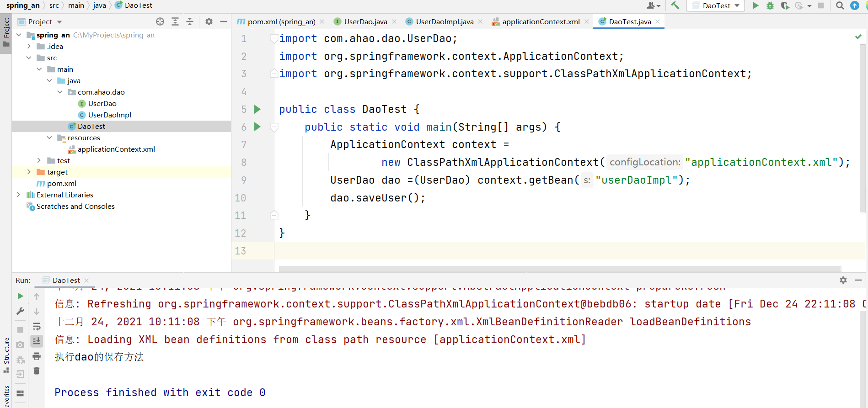Screen dimensions: 868x408
Task: Open the Structure side tool window tab
Action: point(6,355)
